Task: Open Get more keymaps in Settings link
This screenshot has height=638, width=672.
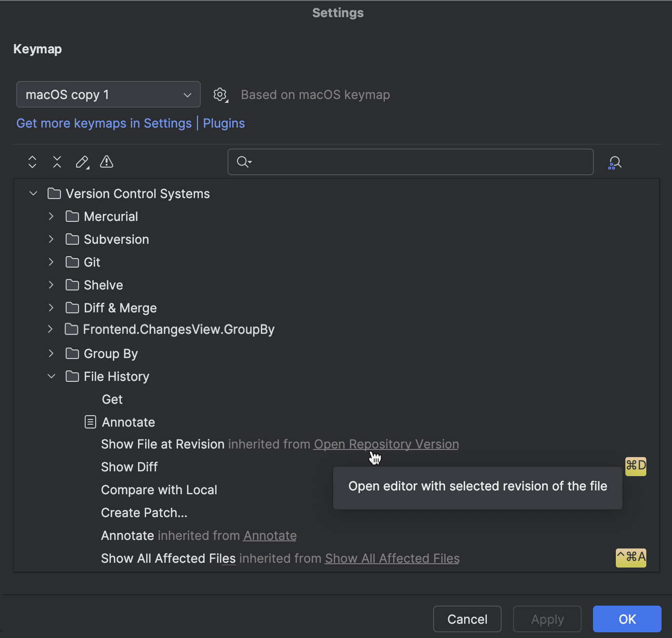Action: 104,123
